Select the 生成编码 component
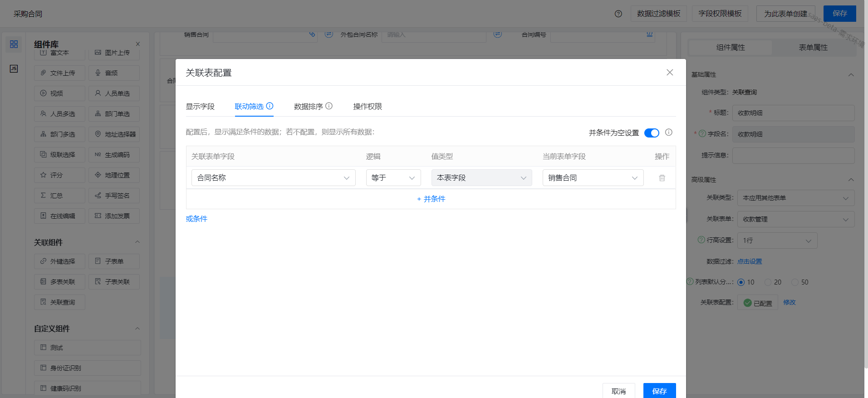 pyautogui.click(x=114, y=155)
